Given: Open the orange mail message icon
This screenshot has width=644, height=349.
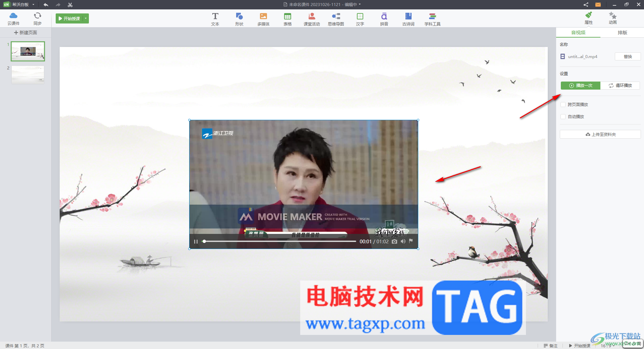Looking at the screenshot, I should (598, 5).
